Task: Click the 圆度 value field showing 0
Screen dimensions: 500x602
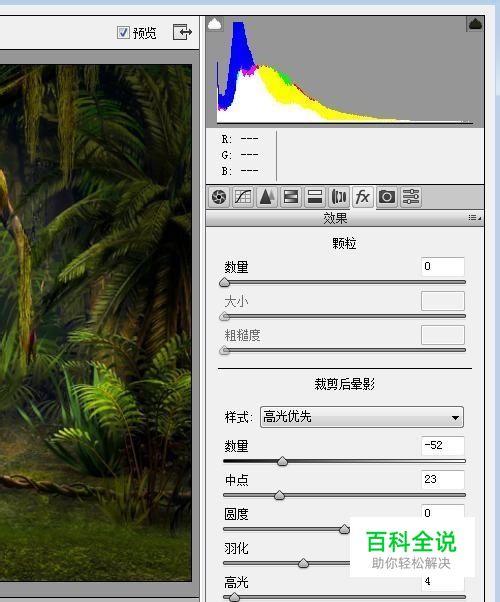Action: pos(442,512)
